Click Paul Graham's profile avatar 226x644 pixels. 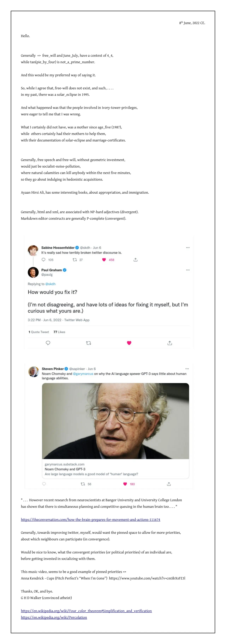pyautogui.click(x=33, y=272)
